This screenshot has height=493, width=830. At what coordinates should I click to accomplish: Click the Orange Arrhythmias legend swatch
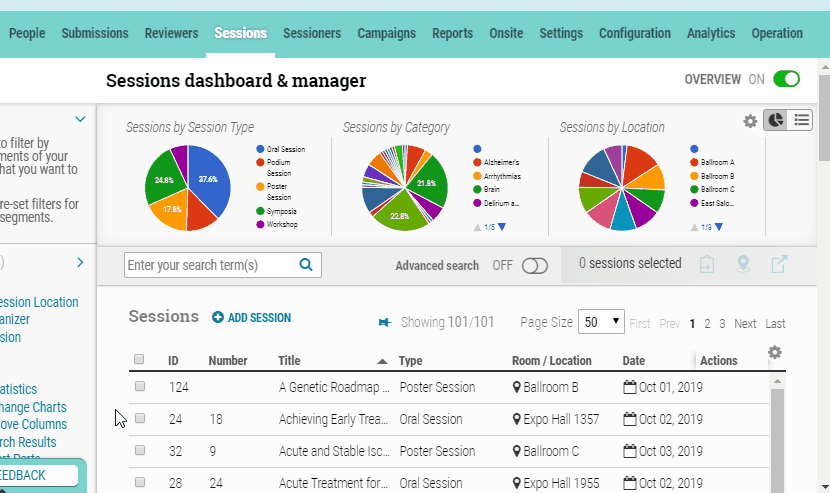click(x=477, y=176)
